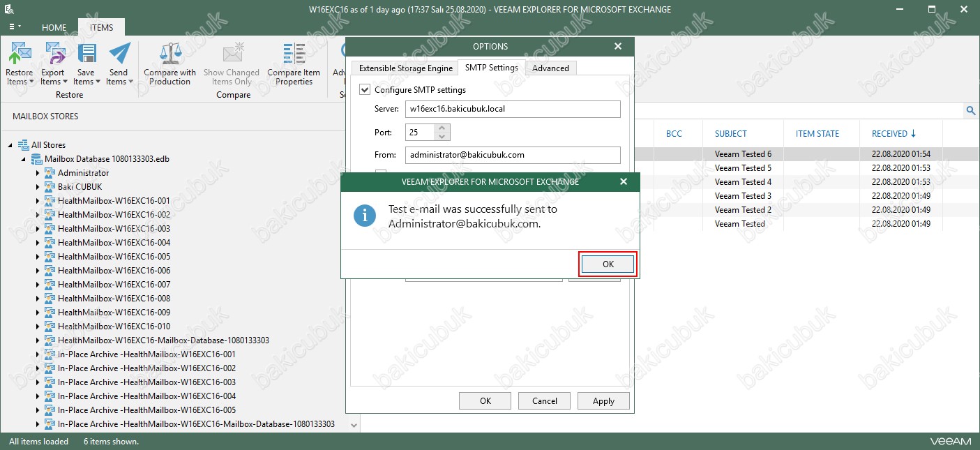Cancel the Options dialog
The height and width of the screenshot is (450, 980).
[545, 401]
